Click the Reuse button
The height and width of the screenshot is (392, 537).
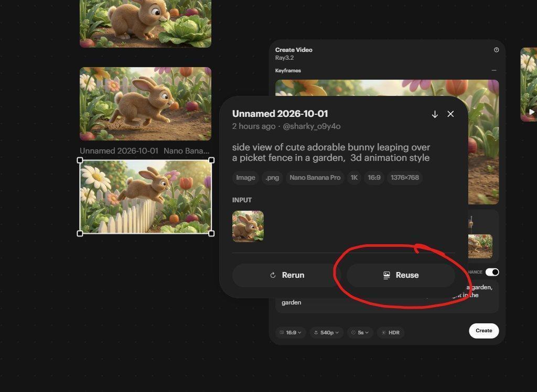401,275
